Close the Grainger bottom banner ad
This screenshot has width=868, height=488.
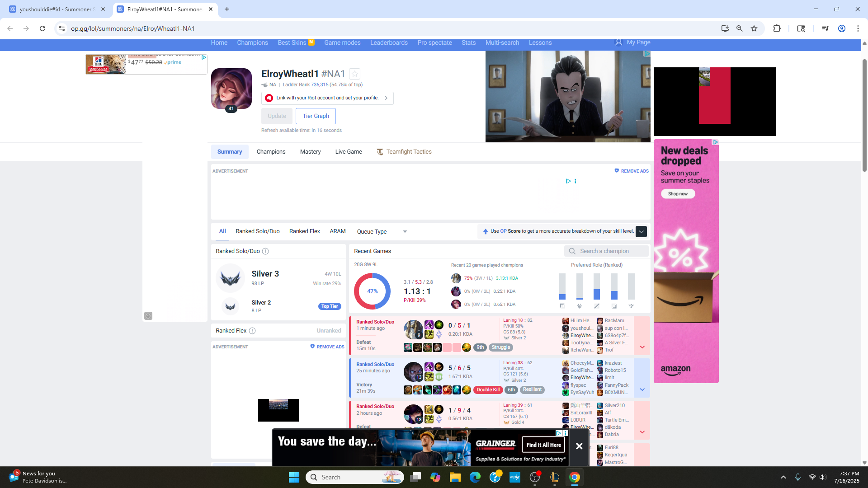coord(579,446)
